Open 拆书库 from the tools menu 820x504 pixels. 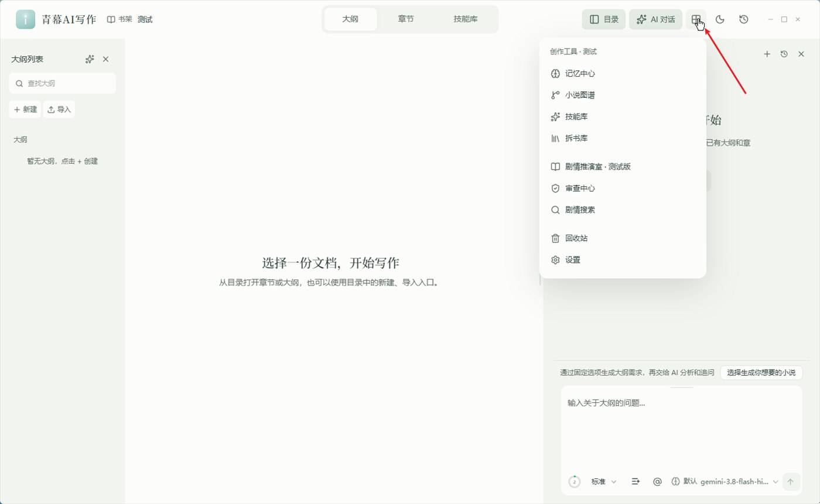pos(623,138)
